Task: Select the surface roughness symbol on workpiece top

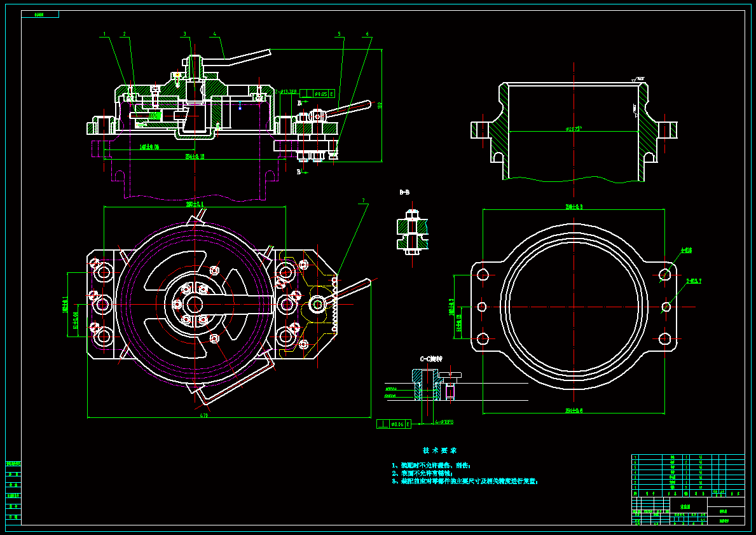Action: 639,79
